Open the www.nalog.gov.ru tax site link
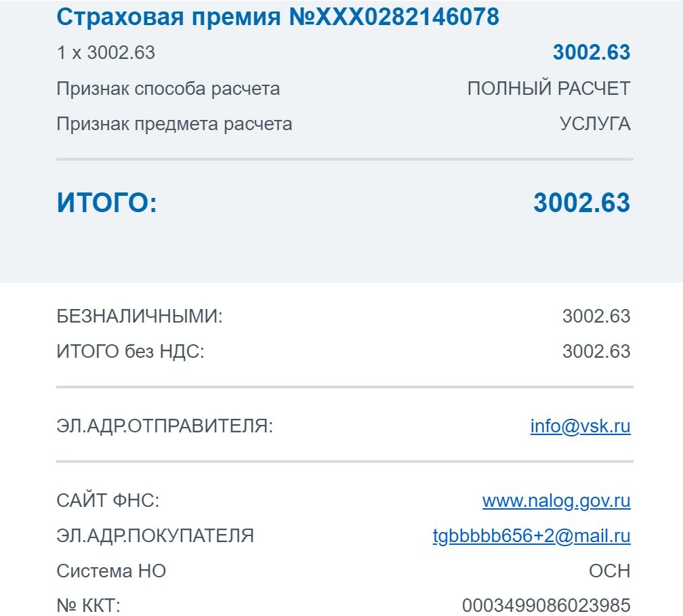Image resolution: width=683 pixels, height=616 pixels. click(x=556, y=501)
